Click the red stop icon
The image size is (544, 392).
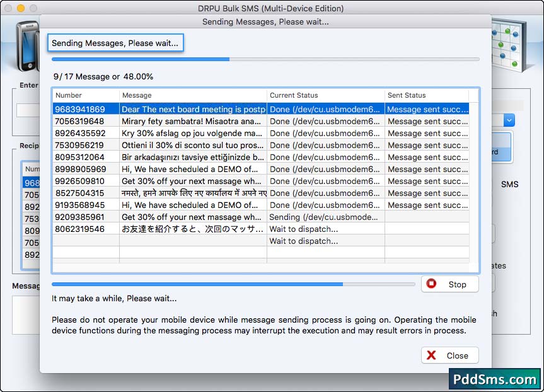click(431, 284)
